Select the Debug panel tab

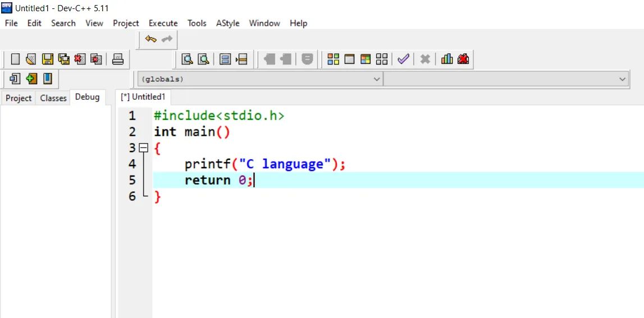click(x=87, y=97)
